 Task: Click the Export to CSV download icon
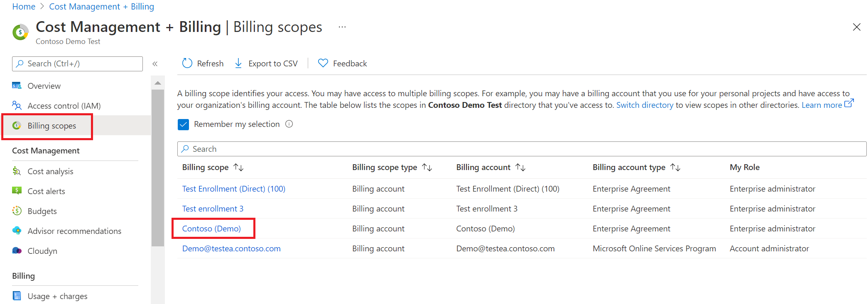tap(238, 63)
